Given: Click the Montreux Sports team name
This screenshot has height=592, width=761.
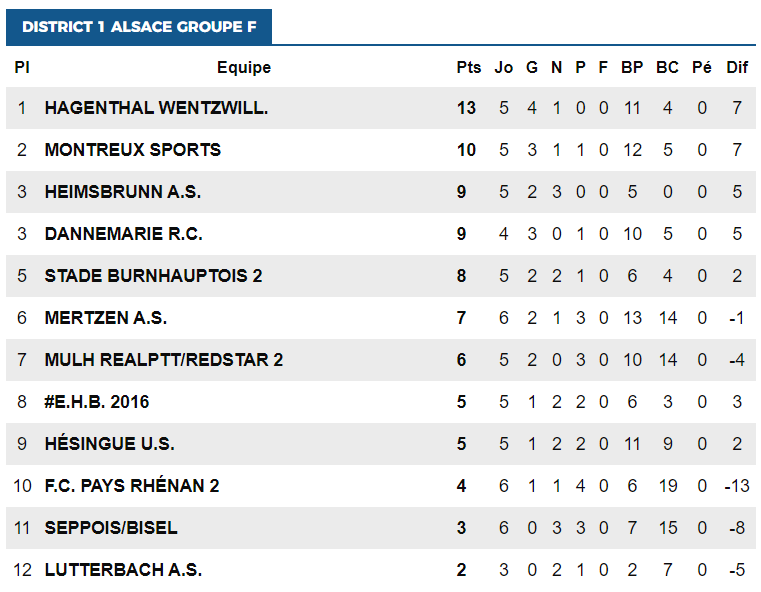Looking at the screenshot, I should pyautogui.click(x=133, y=150).
